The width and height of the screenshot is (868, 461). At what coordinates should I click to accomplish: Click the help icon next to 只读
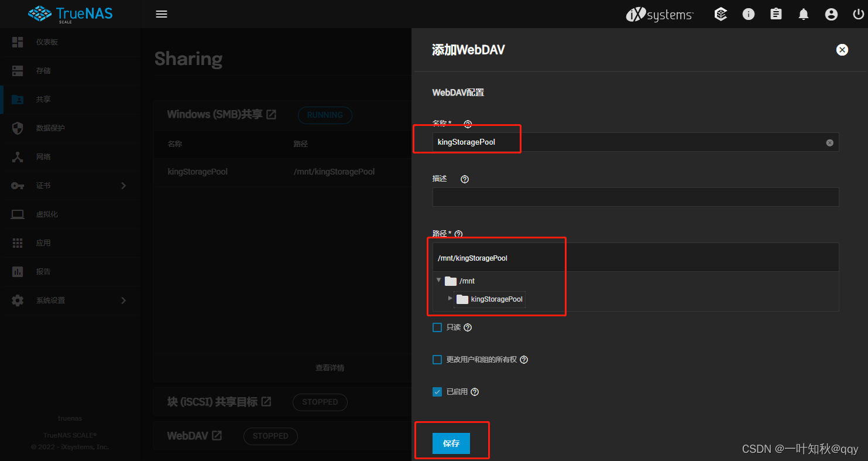click(x=468, y=327)
